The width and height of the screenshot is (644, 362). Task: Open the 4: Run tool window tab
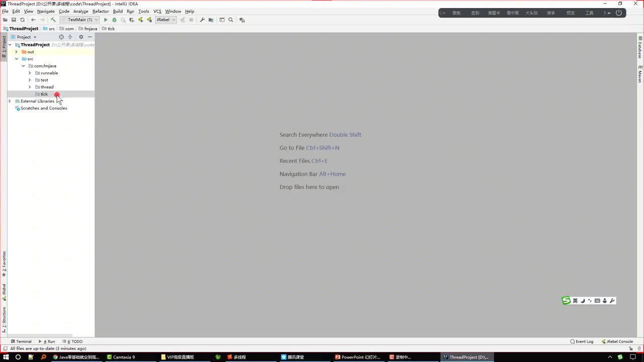click(x=47, y=341)
